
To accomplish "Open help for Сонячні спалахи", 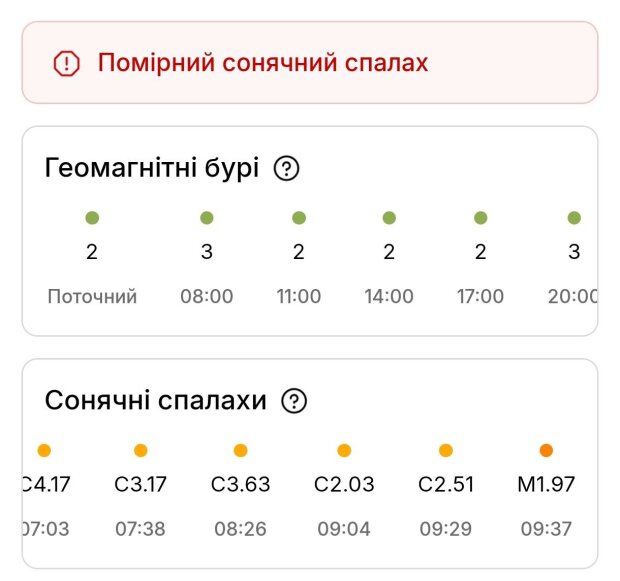I will click(x=294, y=402).
